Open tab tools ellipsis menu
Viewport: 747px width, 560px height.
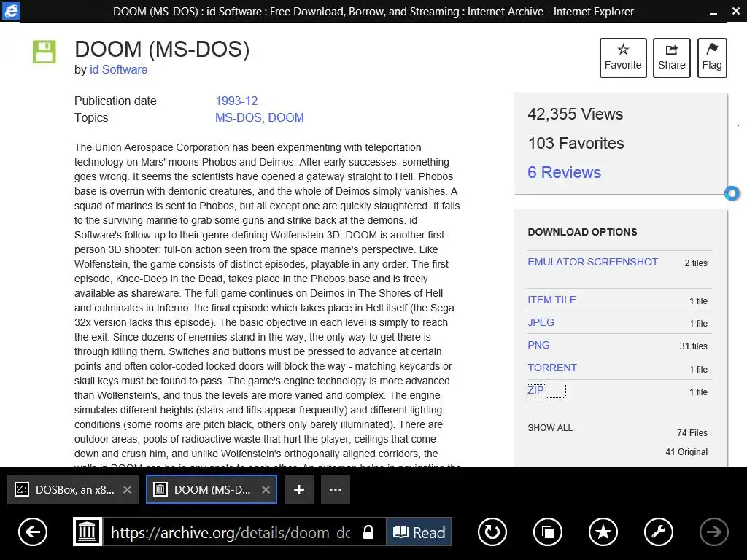(x=336, y=489)
